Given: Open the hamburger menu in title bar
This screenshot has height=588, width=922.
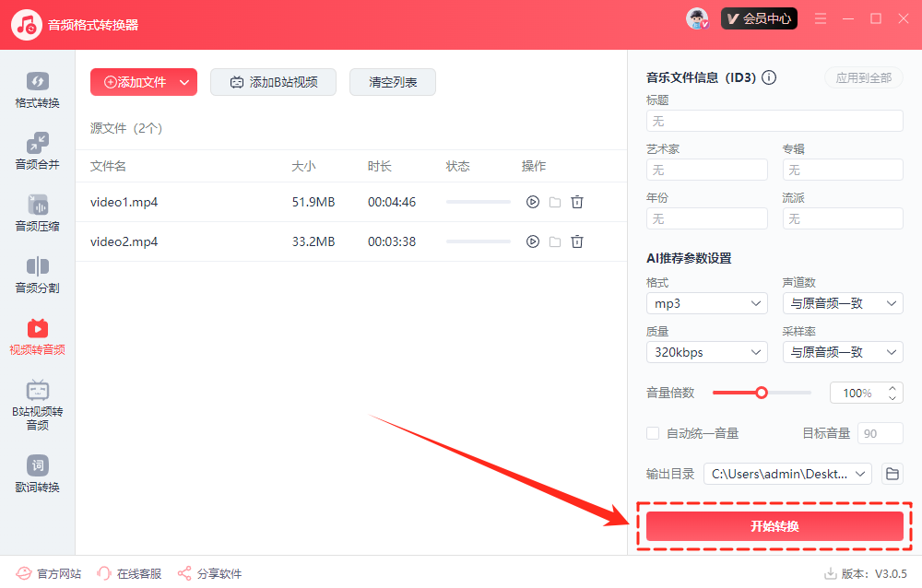Looking at the screenshot, I should tap(821, 18).
